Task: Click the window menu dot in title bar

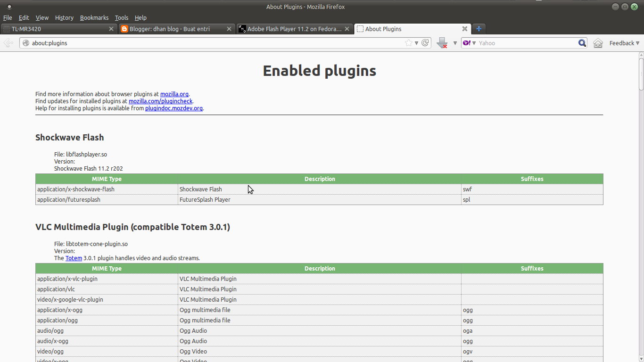Action: pos(9,7)
